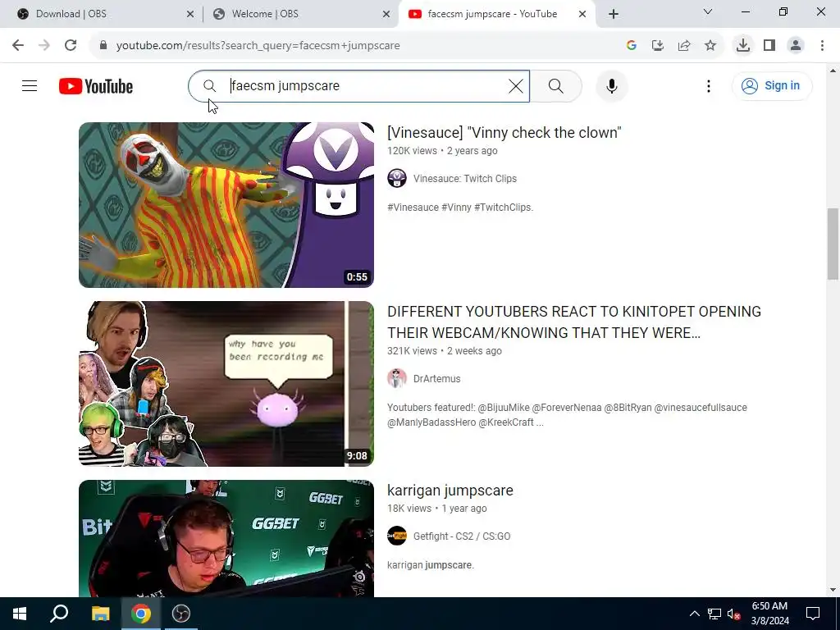Screen dimensions: 840x630
Task: Go back with browser back arrow
Action: pos(18,46)
